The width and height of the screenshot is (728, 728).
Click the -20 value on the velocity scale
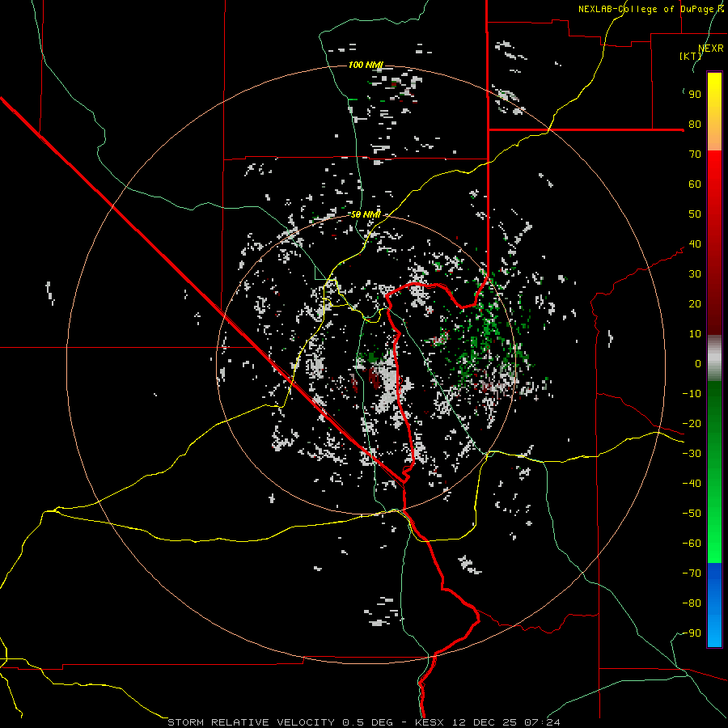coord(692,424)
